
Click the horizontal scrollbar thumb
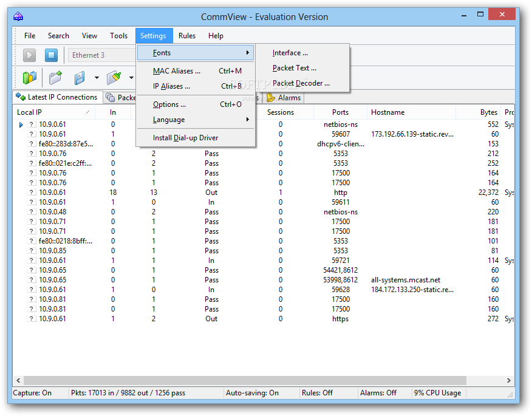pos(245,380)
